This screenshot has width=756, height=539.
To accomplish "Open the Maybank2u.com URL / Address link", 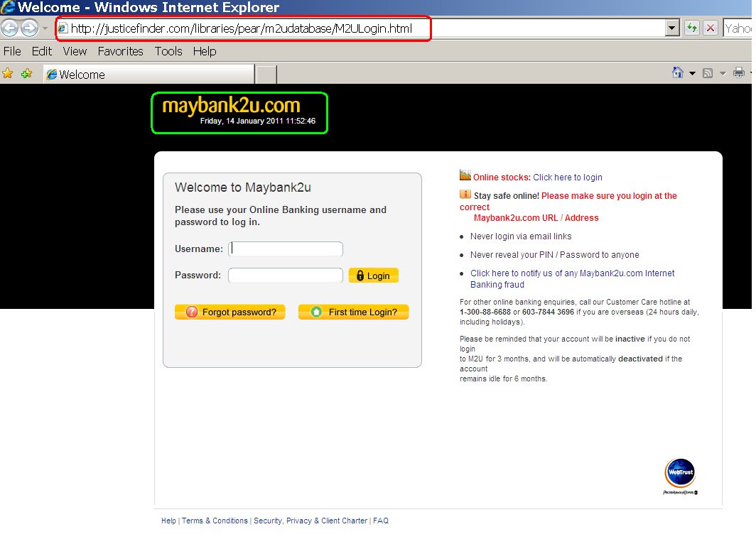I will pos(536,218).
